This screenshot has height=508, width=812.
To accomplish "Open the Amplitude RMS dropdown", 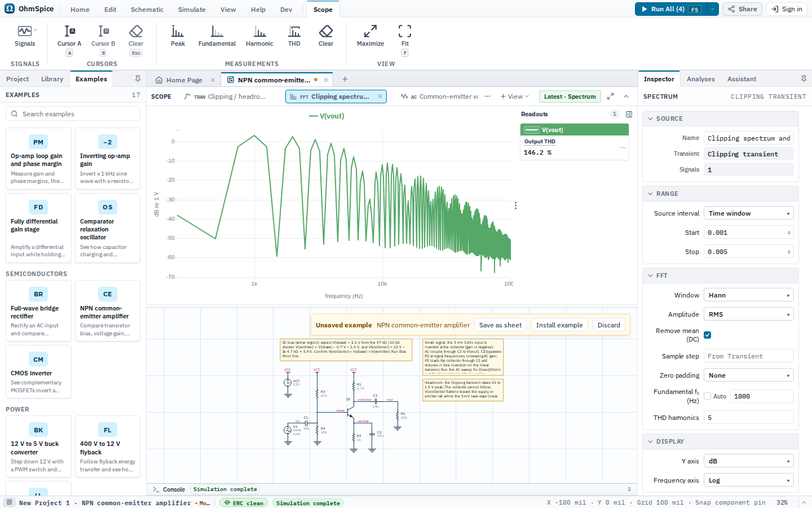I will point(749,314).
